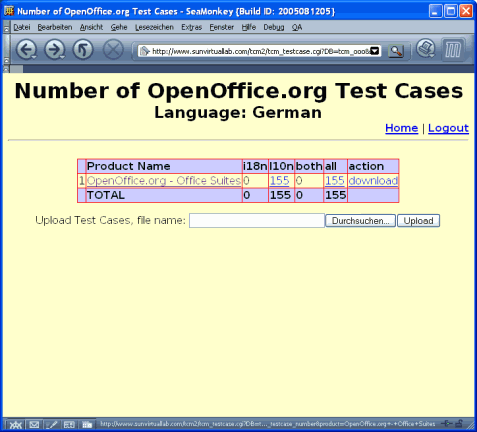Go back with the Back arrow button
Image resolution: width=477 pixels, height=432 pixels.
(x=25, y=50)
